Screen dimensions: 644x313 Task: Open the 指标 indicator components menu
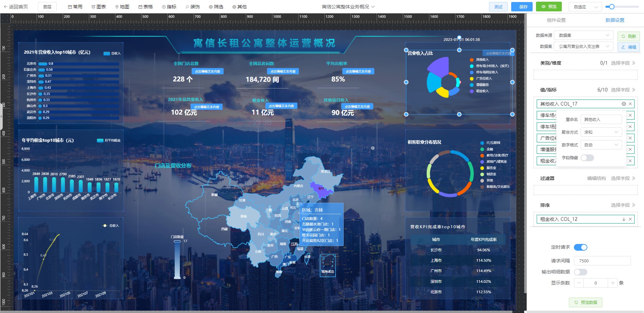(x=169, y=7)
